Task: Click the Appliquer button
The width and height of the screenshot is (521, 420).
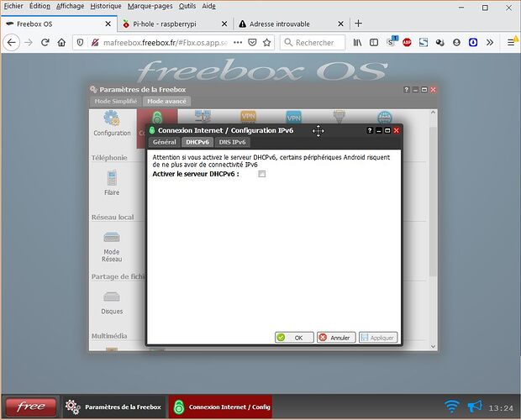Action: (x=378, y=338)
